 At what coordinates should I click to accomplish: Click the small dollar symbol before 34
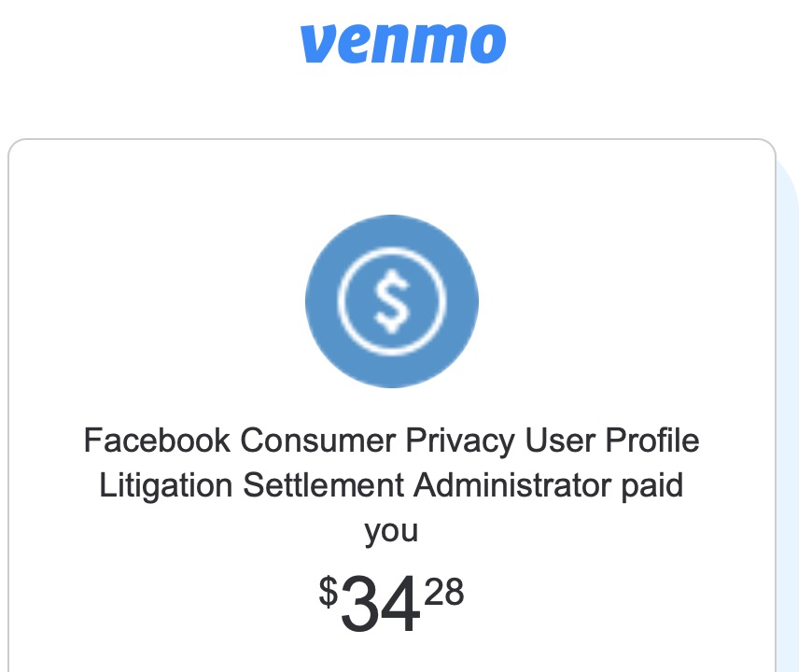tap(328, 591)
